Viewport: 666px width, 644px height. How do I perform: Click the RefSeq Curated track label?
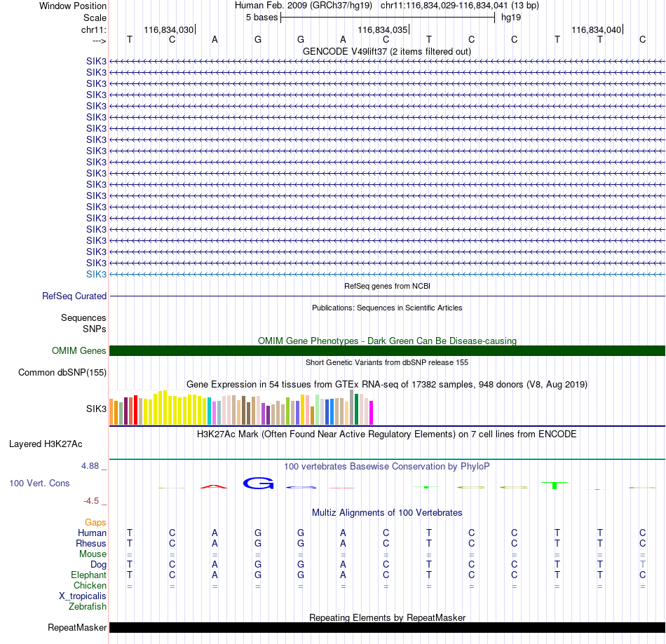[74, 296]
